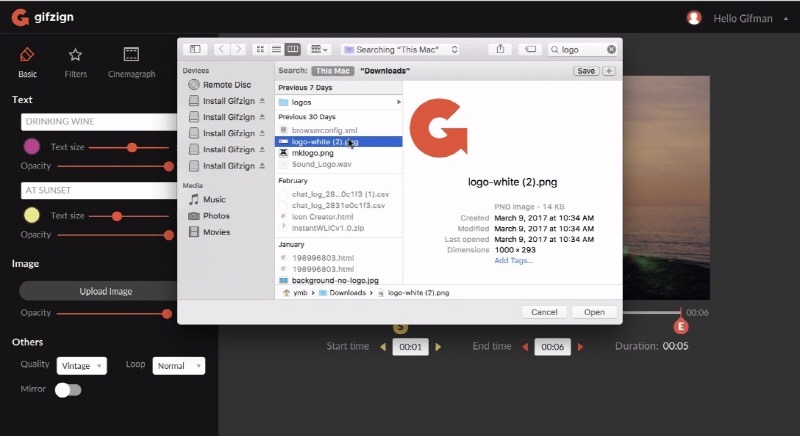Open the Quality Vintage dropdown
800x436 pixels.
[82, 366]
